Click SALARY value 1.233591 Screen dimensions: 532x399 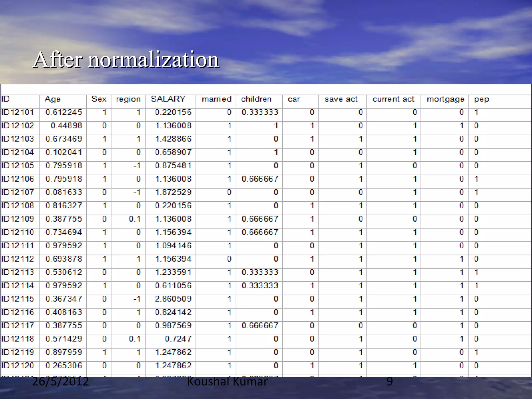pyautogui.click(x=173, y=272)
